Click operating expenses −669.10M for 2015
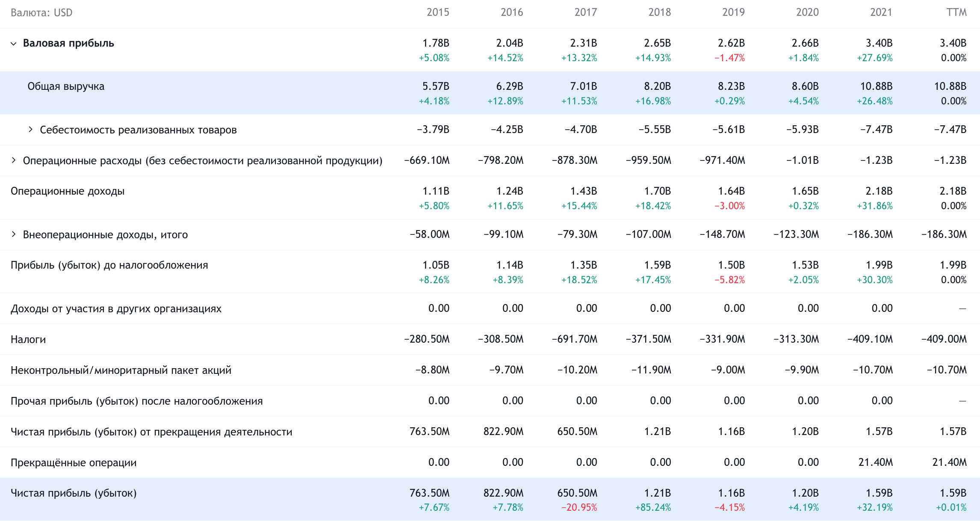 [x=427, y=160]
